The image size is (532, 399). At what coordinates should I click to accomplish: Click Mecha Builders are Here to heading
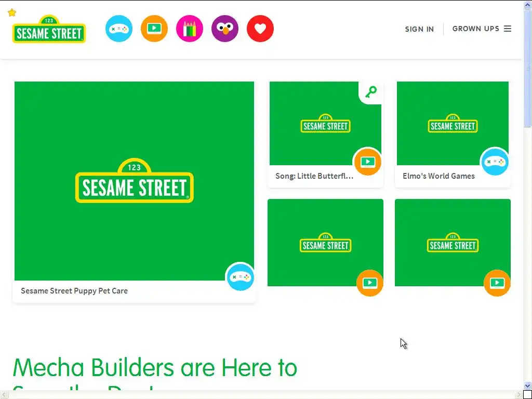(x=155, y=368)
